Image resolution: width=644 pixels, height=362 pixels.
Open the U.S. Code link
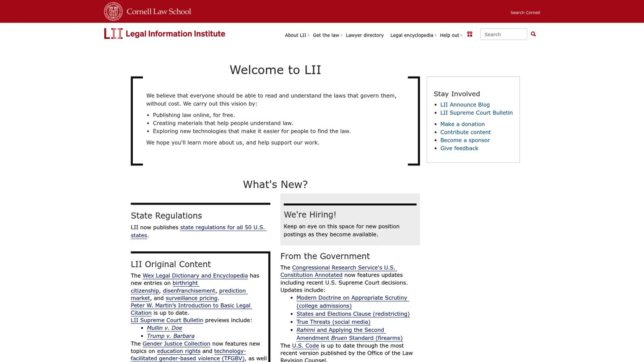pyautogui.click(x=305, y=346)
